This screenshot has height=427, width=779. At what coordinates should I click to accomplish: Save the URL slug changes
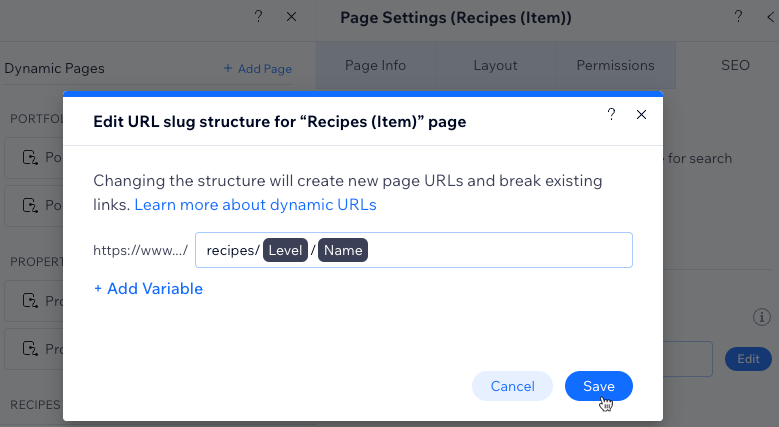pyautogui.click(x=599, y=386)
